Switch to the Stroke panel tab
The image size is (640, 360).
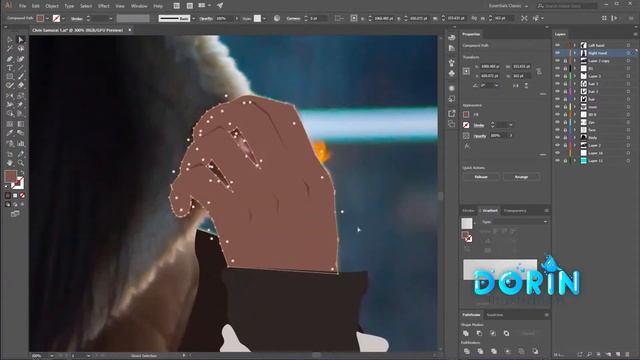[469, 211]
